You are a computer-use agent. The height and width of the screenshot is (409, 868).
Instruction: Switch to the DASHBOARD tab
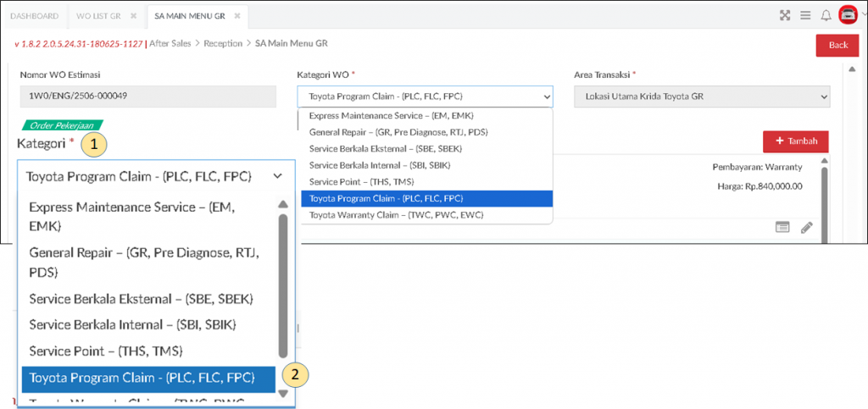(34, 16)
